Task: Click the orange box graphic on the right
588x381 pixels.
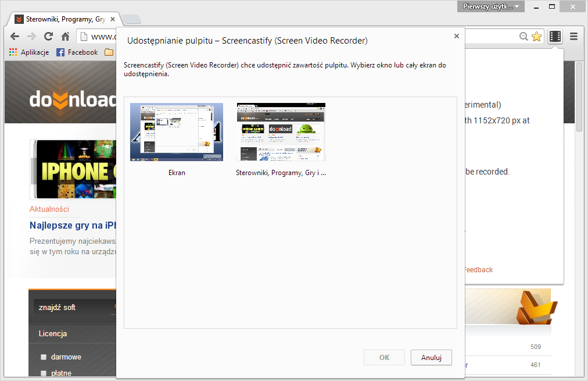Action: tap(536, 308)
